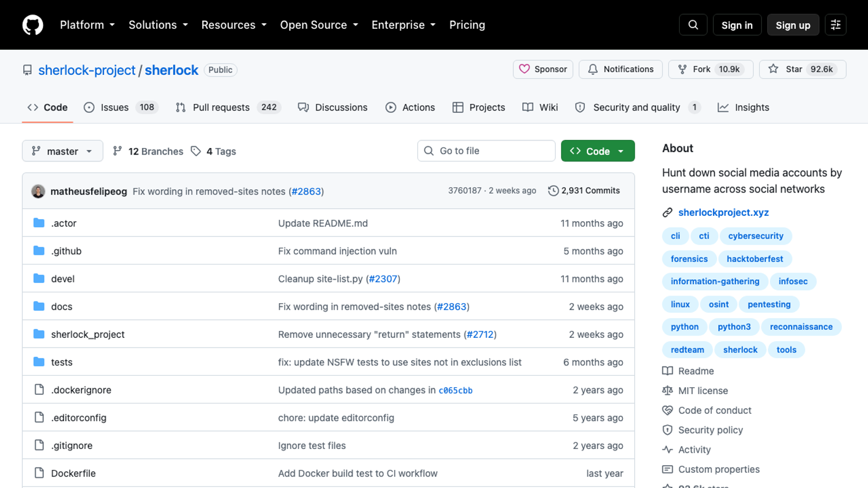Click the Go to file field
The height and width of the screenshot is (488, 868).
(486, 151)
